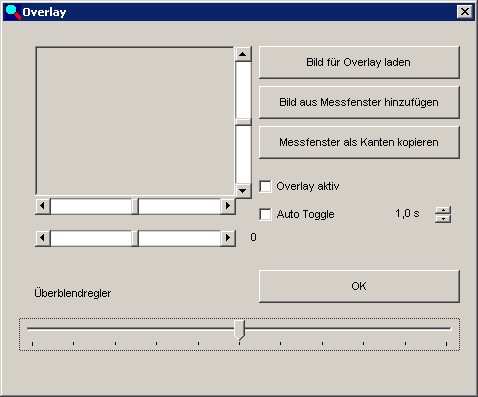
Task: Close the Overlay dialog window
Action: coord(465,12)
